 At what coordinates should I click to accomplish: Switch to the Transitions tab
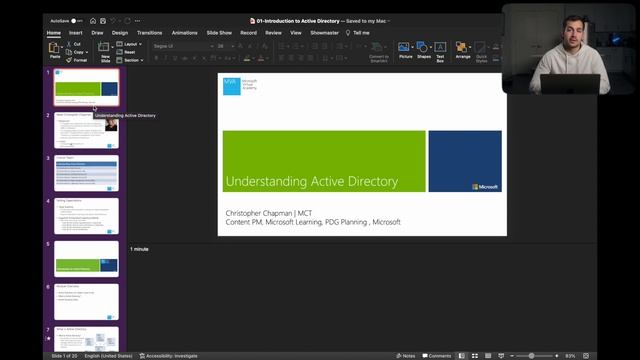(149, 33)
